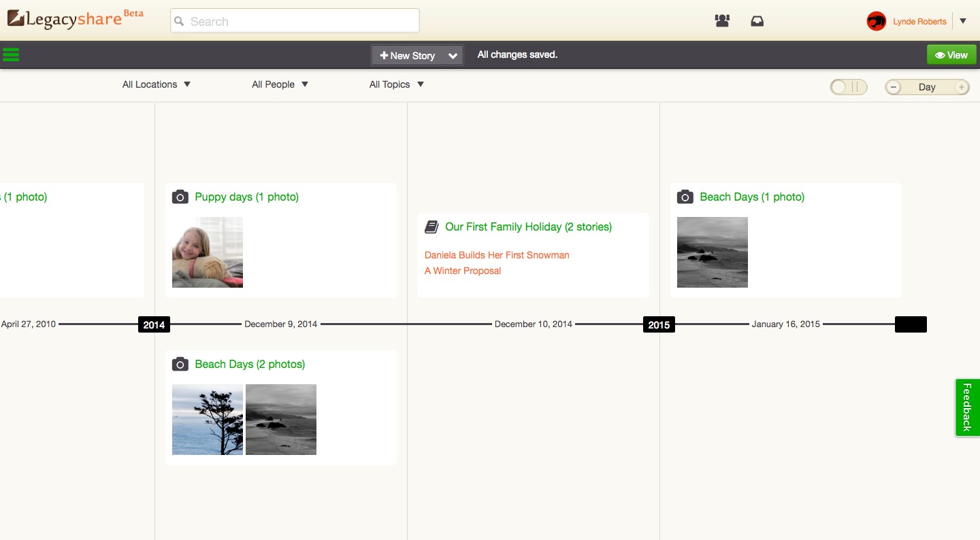
Task: Click the December 9, 2014 date label
Action: coord(281,324)
